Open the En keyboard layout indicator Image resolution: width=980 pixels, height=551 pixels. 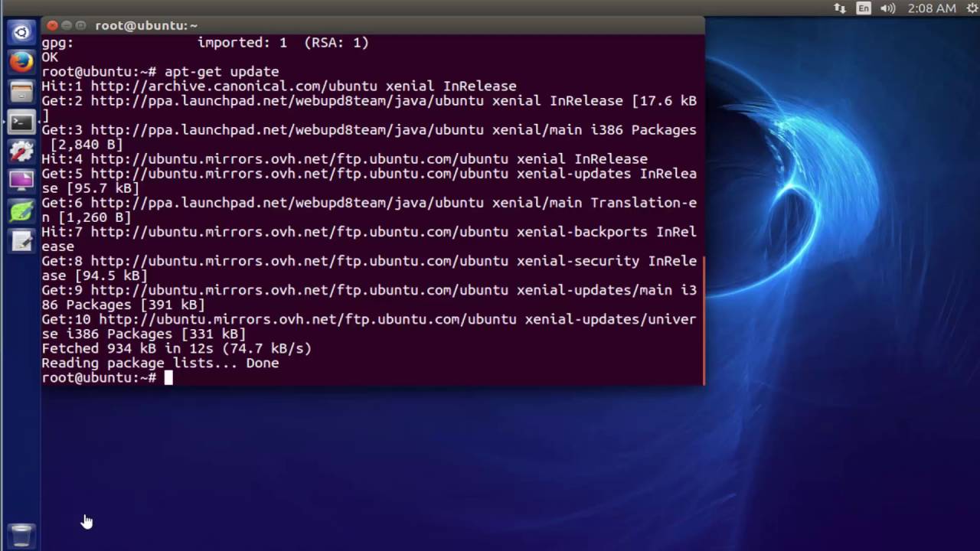(864, 8)
